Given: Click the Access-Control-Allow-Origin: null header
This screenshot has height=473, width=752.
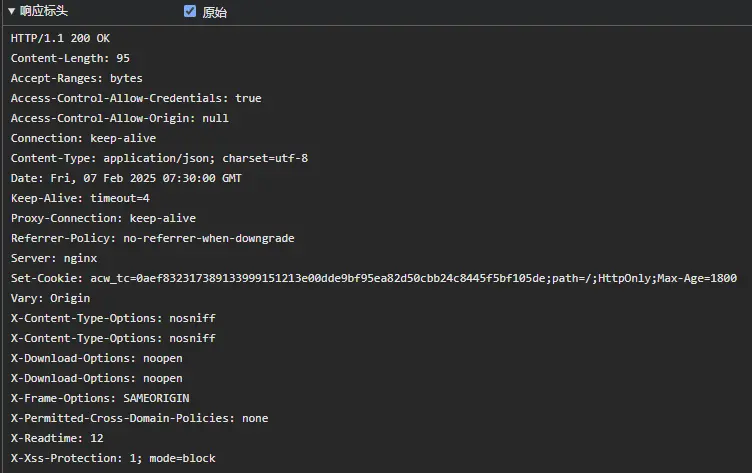Looking at the screenshot, I should tap(119, 118).
